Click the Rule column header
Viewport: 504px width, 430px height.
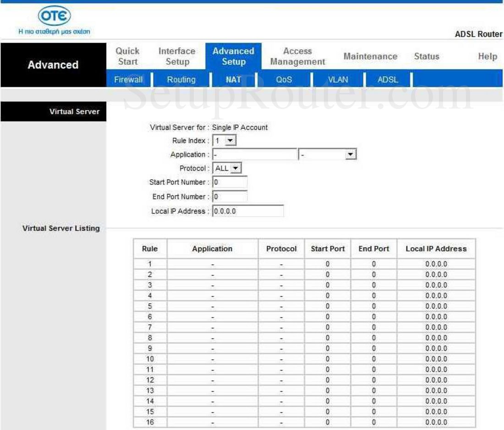coord(150,249)
